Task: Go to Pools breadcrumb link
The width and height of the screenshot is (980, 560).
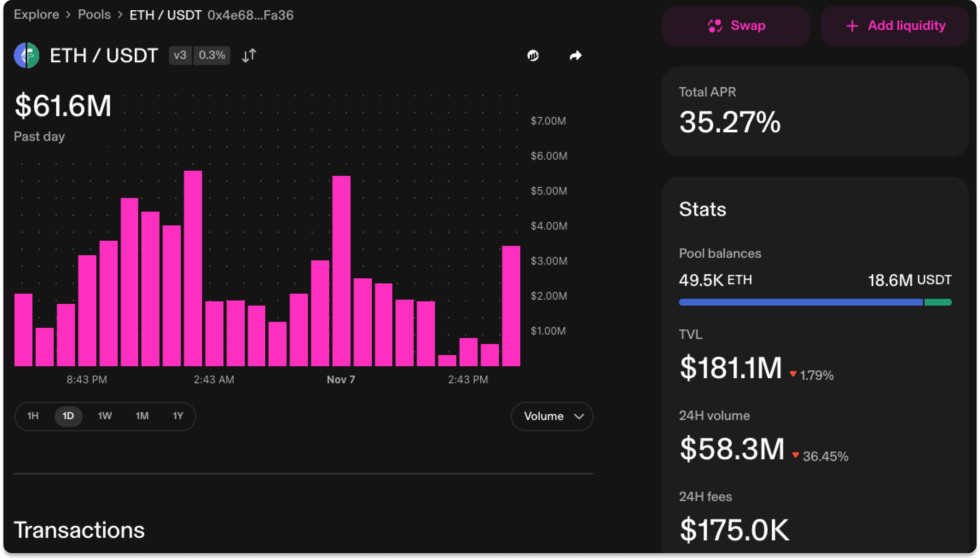Action: point(94,15)
